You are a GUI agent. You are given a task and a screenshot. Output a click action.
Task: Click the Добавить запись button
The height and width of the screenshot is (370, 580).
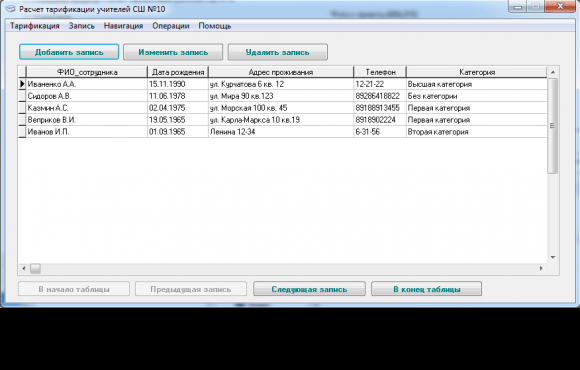click(69, 52)
